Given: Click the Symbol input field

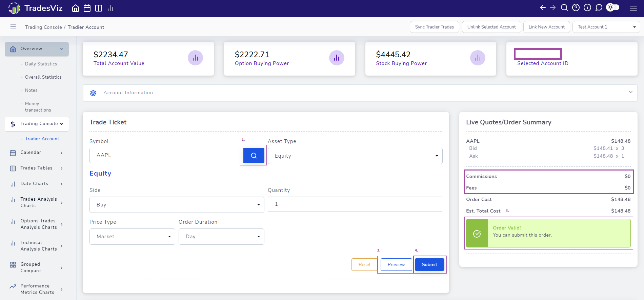Looking at the screenshot, I should pos(166,155).
